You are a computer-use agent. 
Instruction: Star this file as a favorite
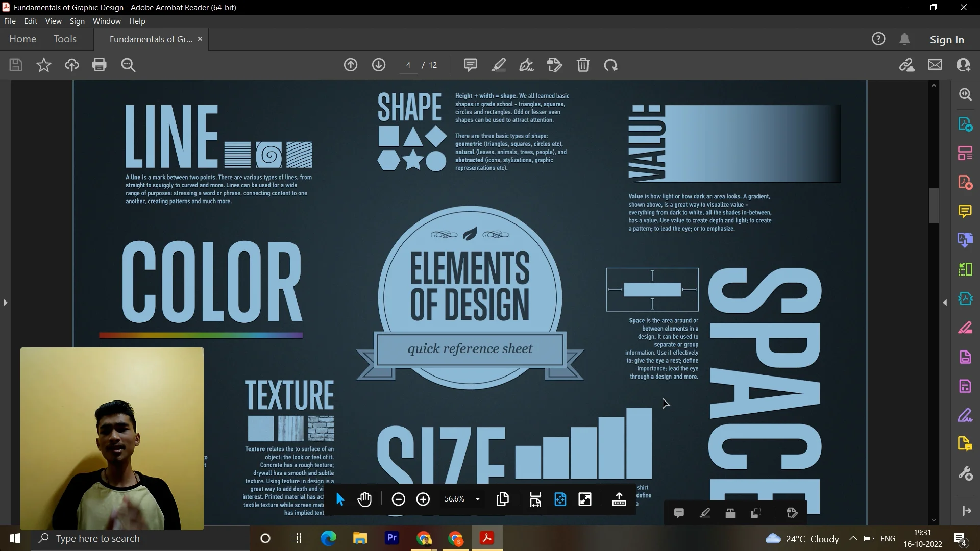point(44,65)
